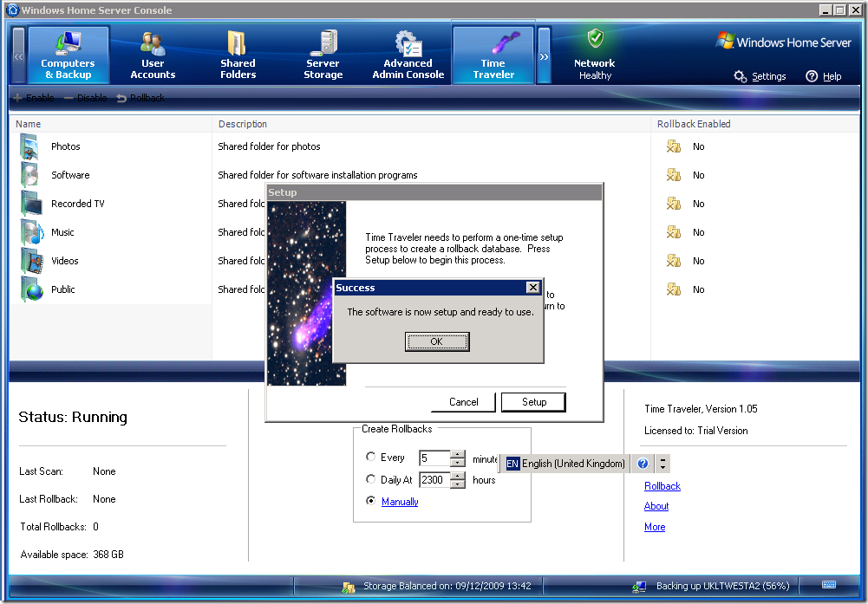Click the EN language indicator icon
868x604 pixels.
(x=512, y=464)
